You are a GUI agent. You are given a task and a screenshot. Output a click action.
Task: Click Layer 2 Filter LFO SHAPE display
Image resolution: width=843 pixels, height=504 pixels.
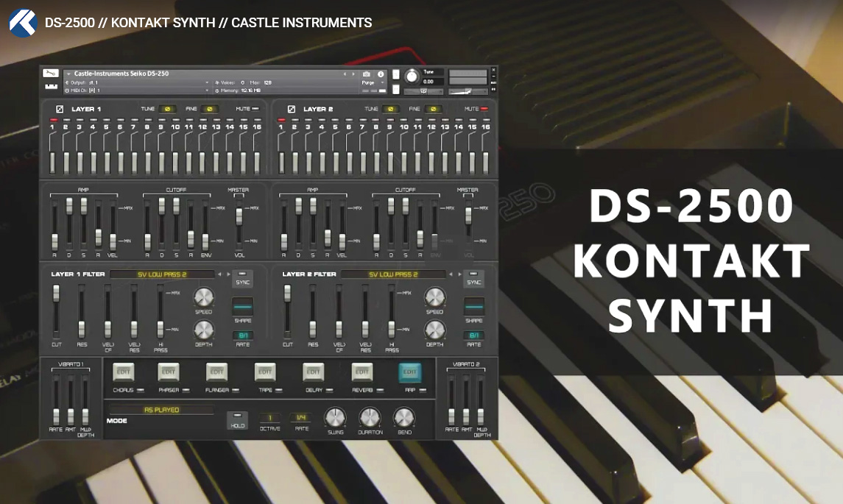coord(473,308)
